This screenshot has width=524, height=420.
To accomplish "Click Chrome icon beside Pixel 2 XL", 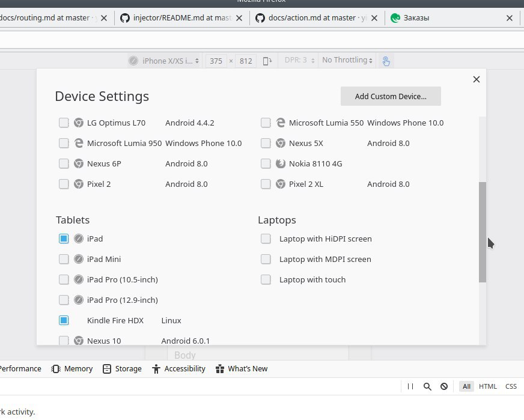I will point(281,184).
